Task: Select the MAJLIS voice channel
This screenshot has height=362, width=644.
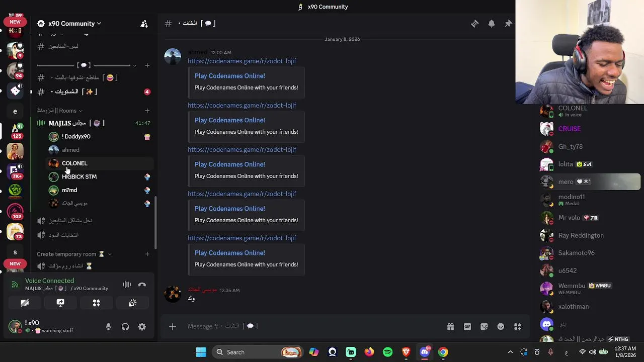Action: coord(94,123)
